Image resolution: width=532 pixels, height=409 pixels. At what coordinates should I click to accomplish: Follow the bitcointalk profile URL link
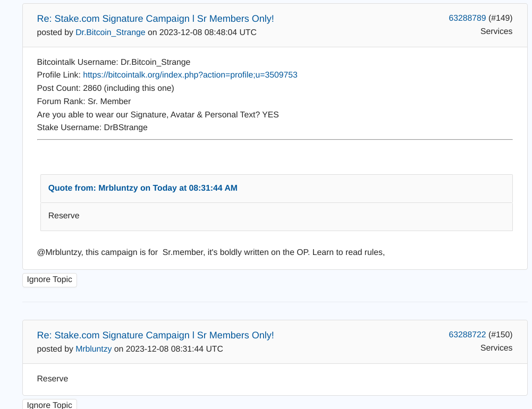pyautogui.click(x=190, y=75)
